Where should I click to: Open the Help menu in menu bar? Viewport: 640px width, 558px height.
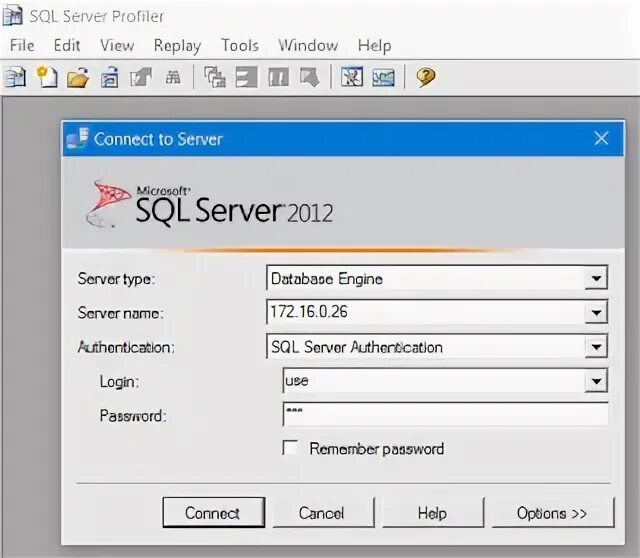coord(374,45)
